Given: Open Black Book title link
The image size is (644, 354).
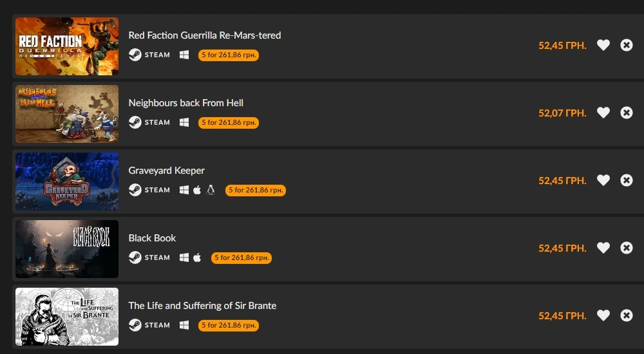Looking at the screenshot, I should tap(152, 238).
